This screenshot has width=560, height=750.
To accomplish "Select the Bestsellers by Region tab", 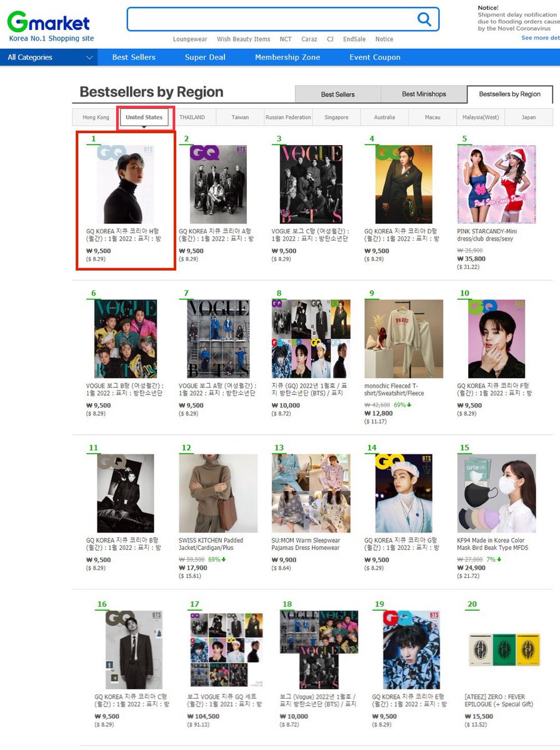I will click(510, 94).
